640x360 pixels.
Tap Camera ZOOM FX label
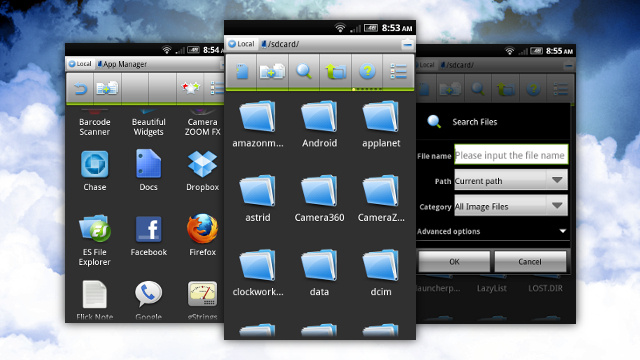coord(202,127)
